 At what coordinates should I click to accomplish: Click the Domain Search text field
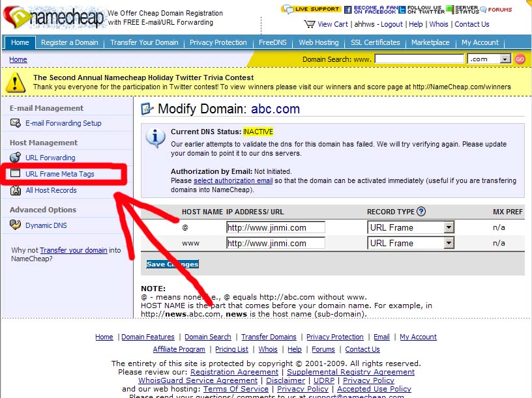[x=419, y=59]
